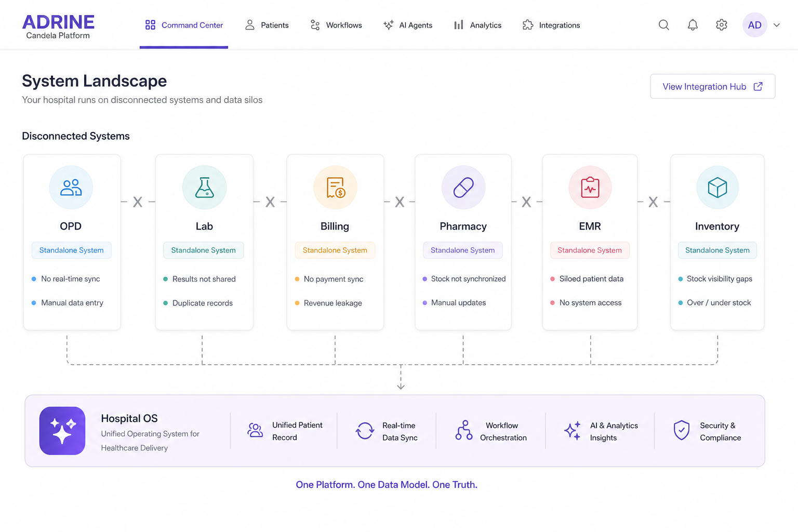The height and width of the screenshot is (532, 798).
Task: Open the search magnifier icon
Action: [x=663, y=25]
